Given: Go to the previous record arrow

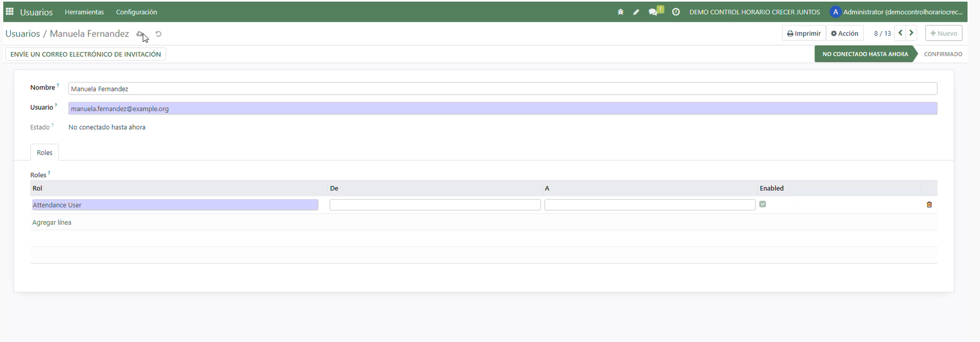Looking at the screenshot, I should [900, 33].
